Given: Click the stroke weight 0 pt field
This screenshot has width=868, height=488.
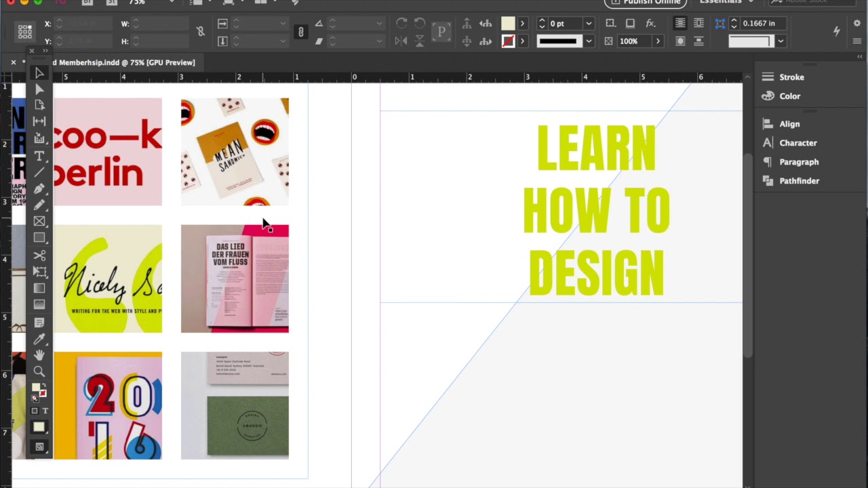Looking at the screenshot, I should [x=566, y=24].
